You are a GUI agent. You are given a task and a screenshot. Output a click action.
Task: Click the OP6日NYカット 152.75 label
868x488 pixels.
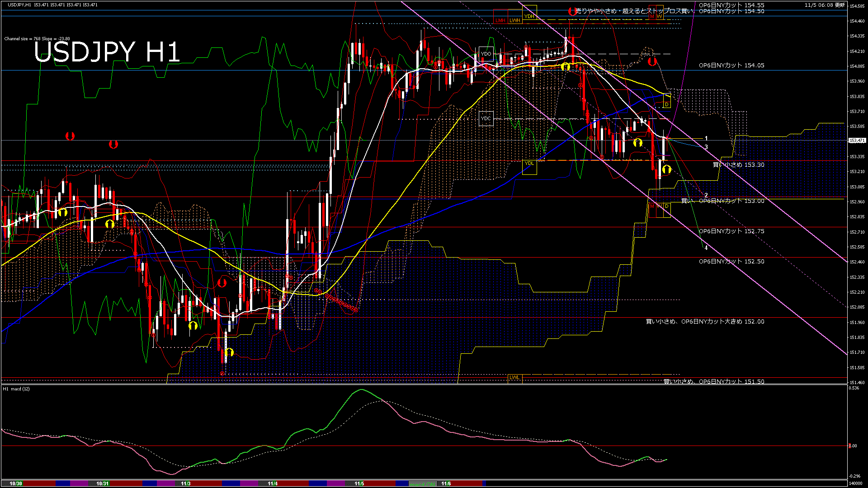pos(731,231)
